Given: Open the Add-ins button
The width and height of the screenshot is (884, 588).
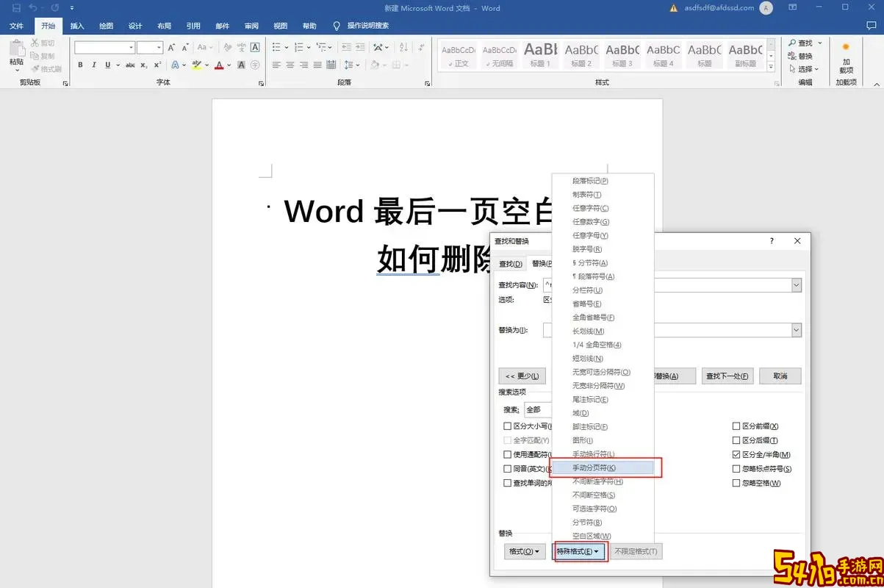Looking at the screenshot, I should tap(846, 56).
